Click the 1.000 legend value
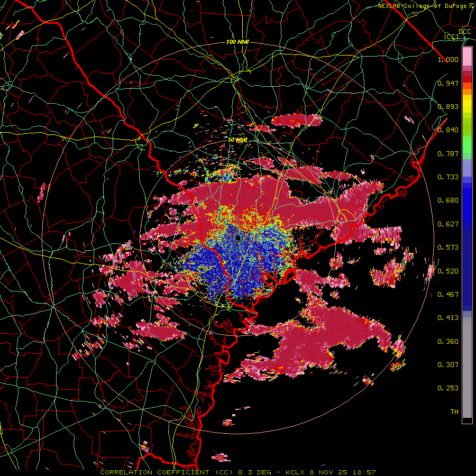The width and height of the screenshot is (476, 476). click(x=448, y=59)
